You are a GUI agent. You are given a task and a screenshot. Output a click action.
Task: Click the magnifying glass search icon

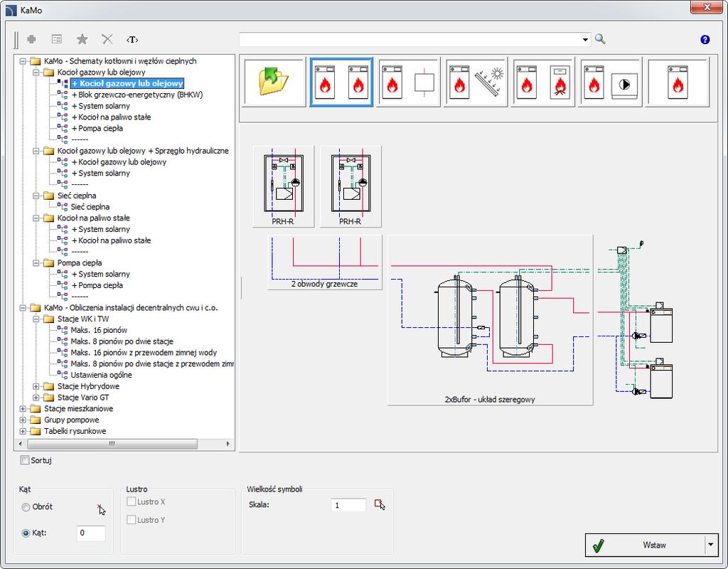tap(600, 39)
